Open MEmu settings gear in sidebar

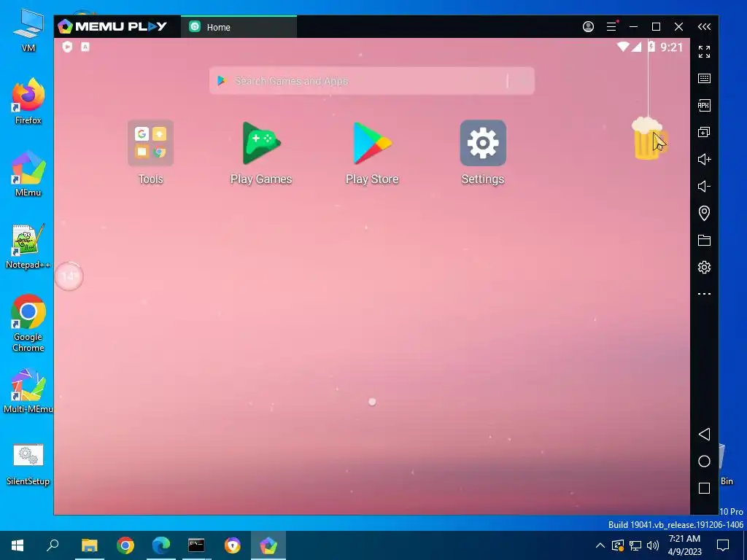[x=704, y=267]
